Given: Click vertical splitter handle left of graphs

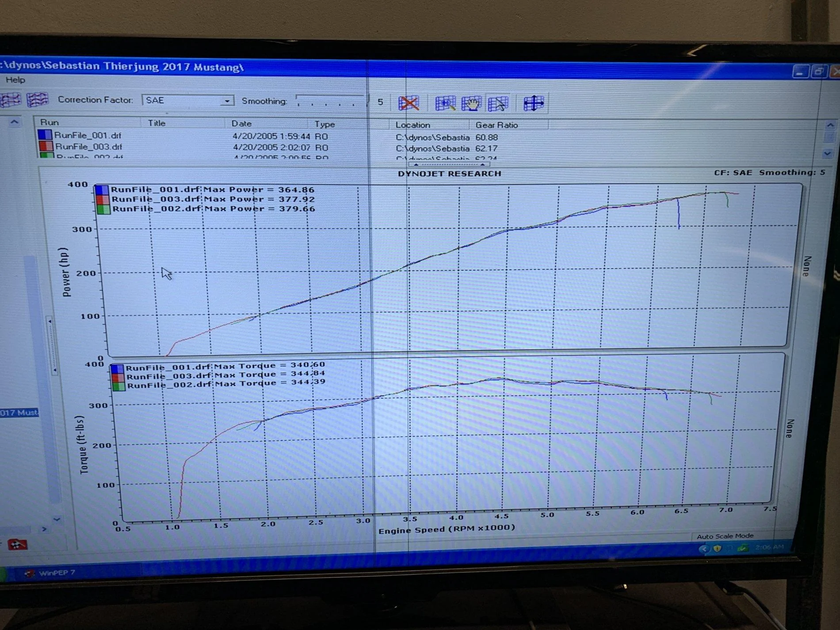Looking at the screenshot, I should (51, 345).
